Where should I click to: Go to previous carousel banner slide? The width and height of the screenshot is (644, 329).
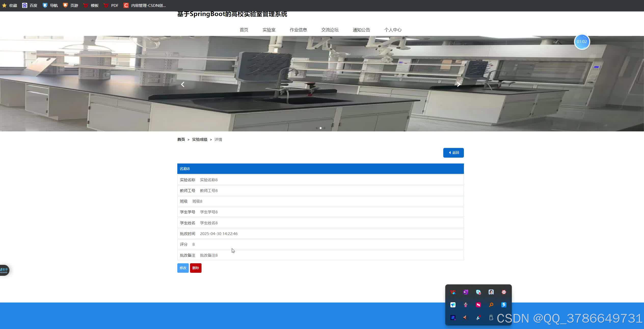(183, 85)
